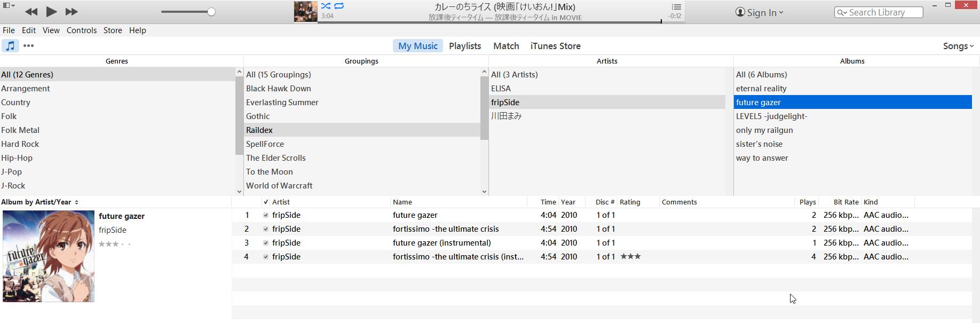980x323 pixels.
Task: Open the Up Next list icon
Action: 676,6
